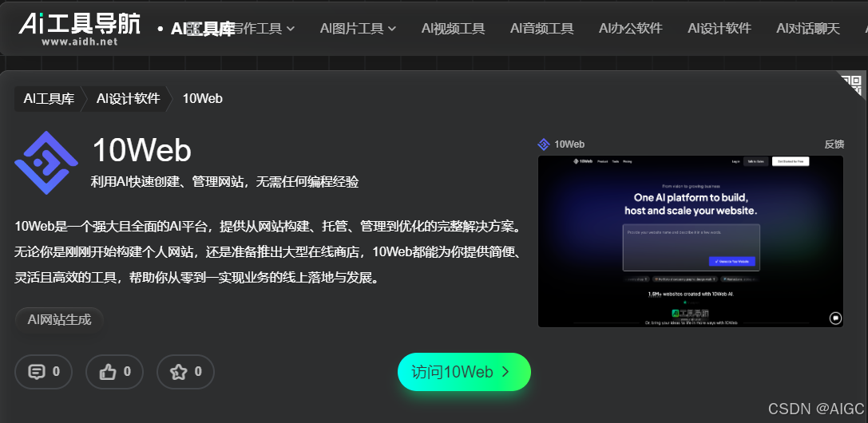
Task: Click the small 10Web icon above preview
Action: (544, 144)
